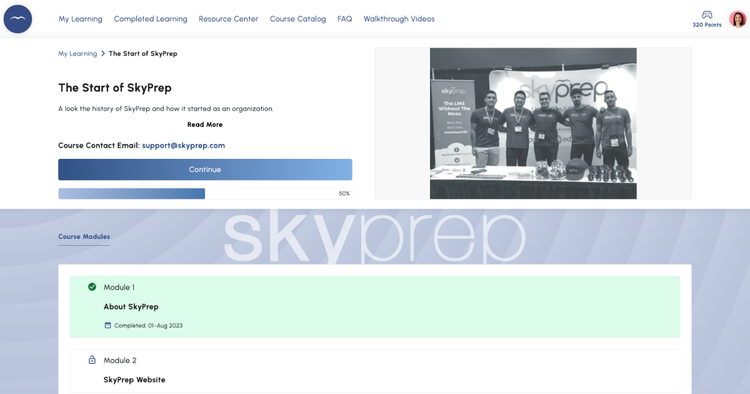Open the Resource Center page

tap(228, 19)
